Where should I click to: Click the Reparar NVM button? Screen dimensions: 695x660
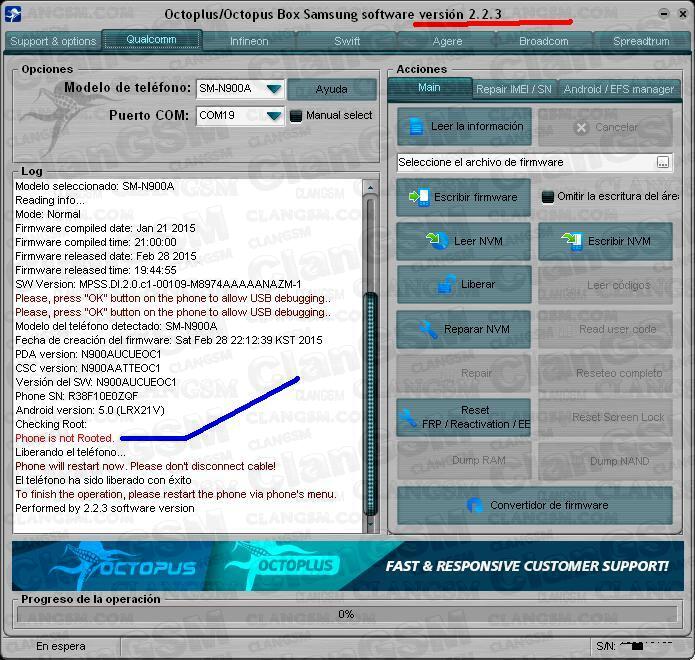pos(463,329)
